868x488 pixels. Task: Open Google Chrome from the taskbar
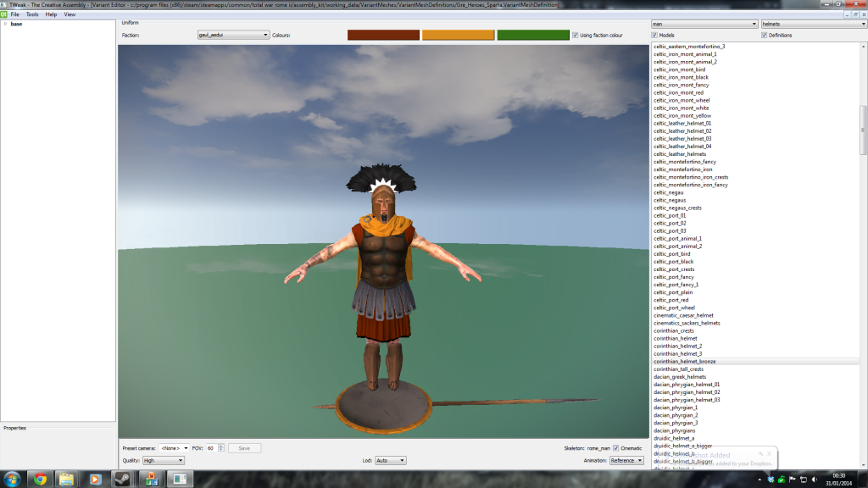tap(40, 479)
